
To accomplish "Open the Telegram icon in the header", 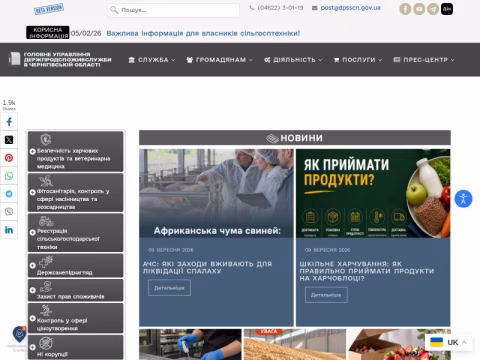I will point(433,9).
